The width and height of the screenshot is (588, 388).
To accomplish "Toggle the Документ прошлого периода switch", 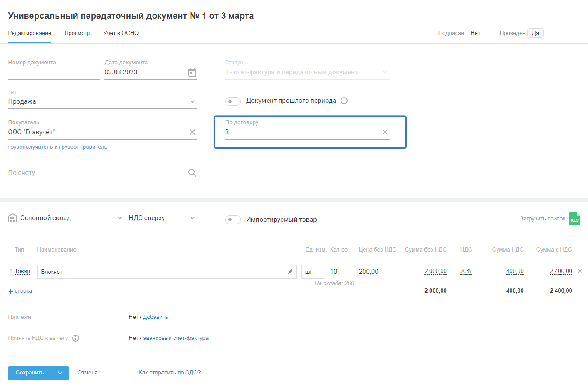I will (233, 101).
